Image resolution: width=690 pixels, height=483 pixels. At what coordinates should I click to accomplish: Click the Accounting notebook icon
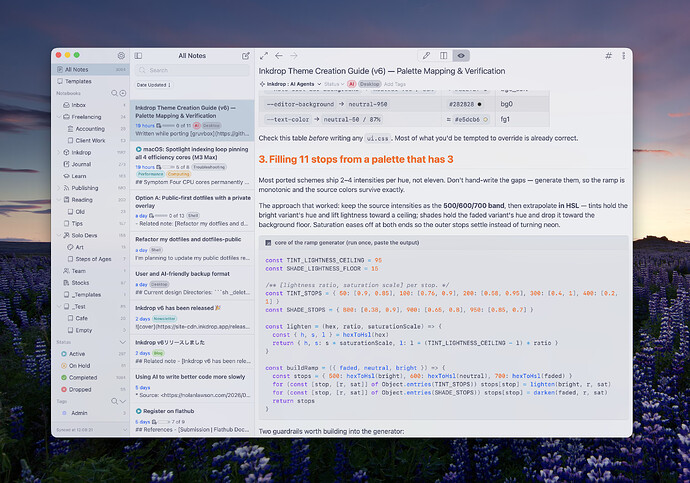[x=70, y=129]
